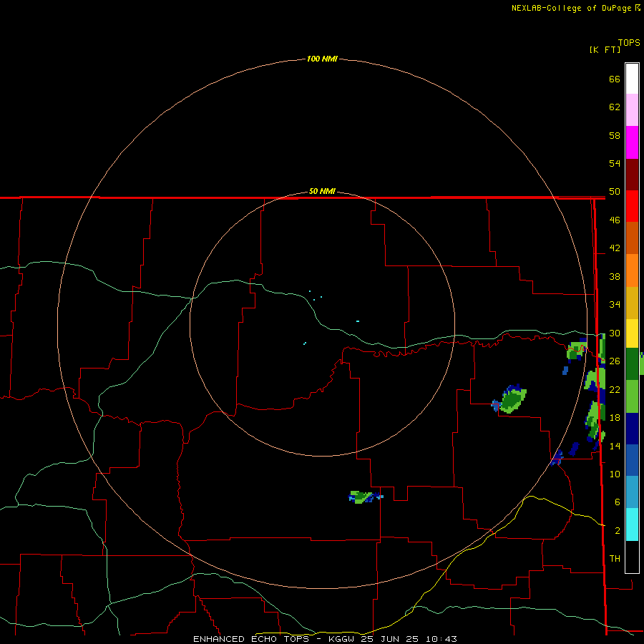Click the light green 22 kft swatch
This screenshot has height=644, width=644.
tap(632, 396)
